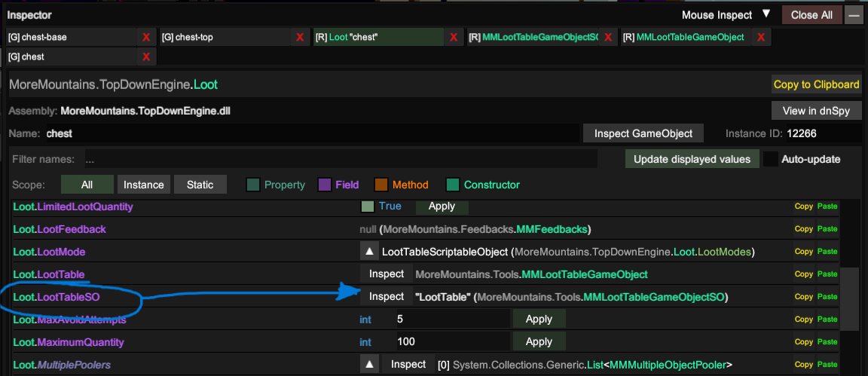Inspect the Loot.MultiplePoolers list
This screenshot has height=376, width=868.
408,365
